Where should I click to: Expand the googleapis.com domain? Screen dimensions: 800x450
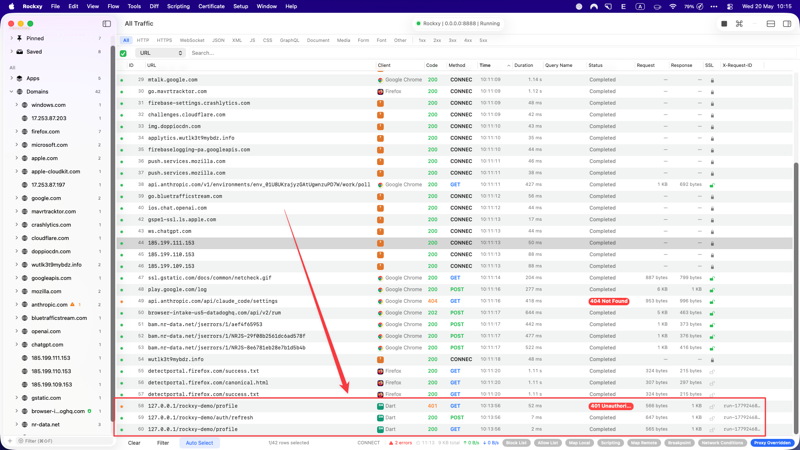(16, 278)
